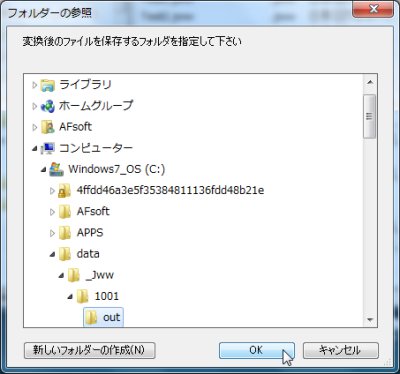Viewport: 400px width, 374px height.
Task: Select the out folder name
Action: 111,317
